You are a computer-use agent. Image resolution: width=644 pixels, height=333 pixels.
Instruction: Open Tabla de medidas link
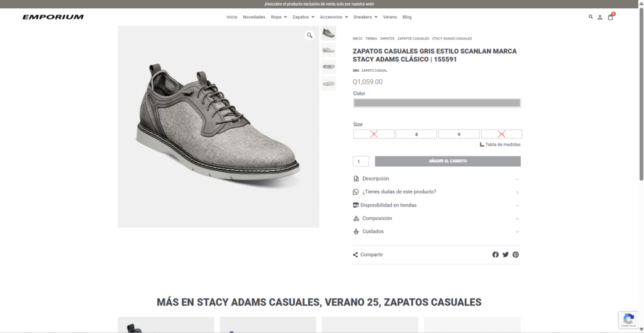point(500,145)
